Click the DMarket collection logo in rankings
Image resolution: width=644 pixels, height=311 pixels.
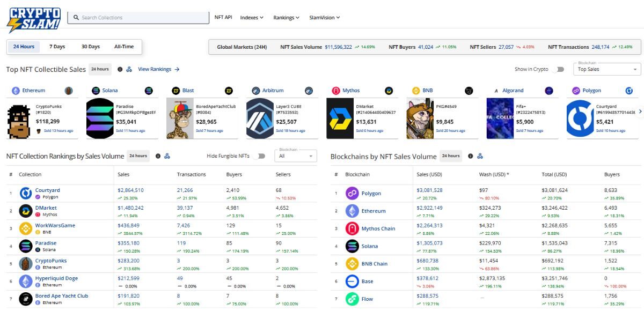[x=26, y=211]
